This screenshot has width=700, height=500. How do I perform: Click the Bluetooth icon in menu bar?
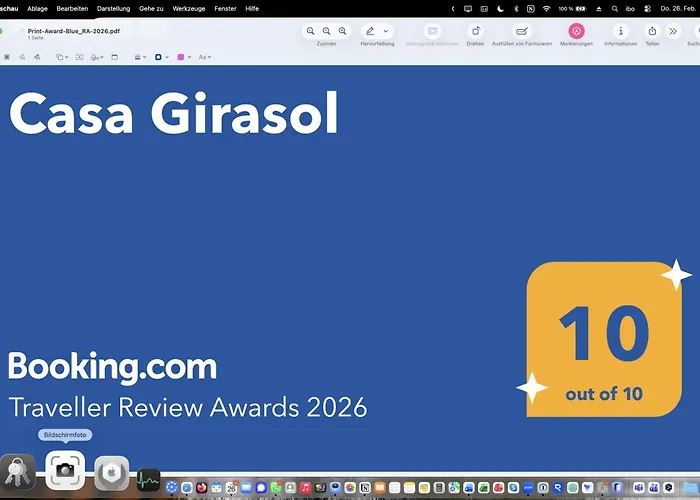(516, 8)
